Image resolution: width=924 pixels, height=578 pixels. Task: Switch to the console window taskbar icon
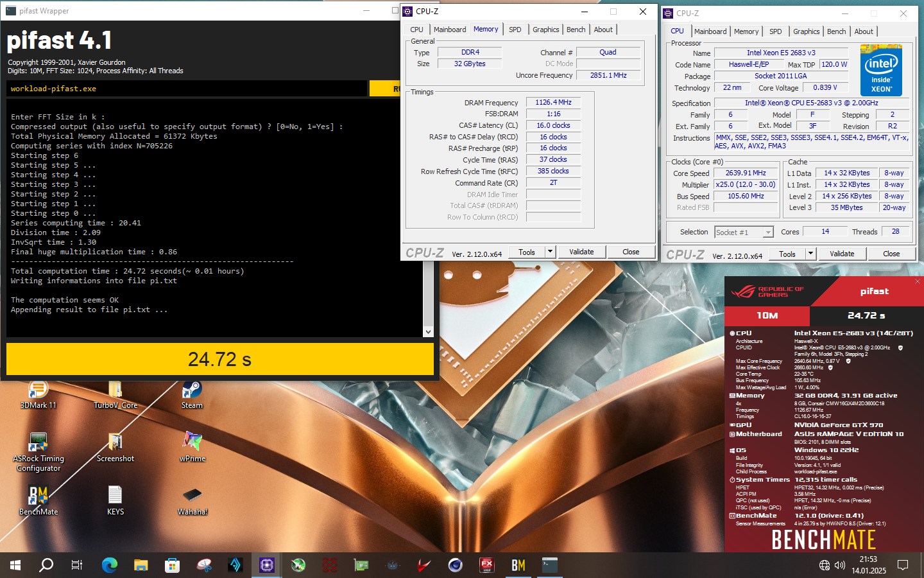tap(550, 565)
